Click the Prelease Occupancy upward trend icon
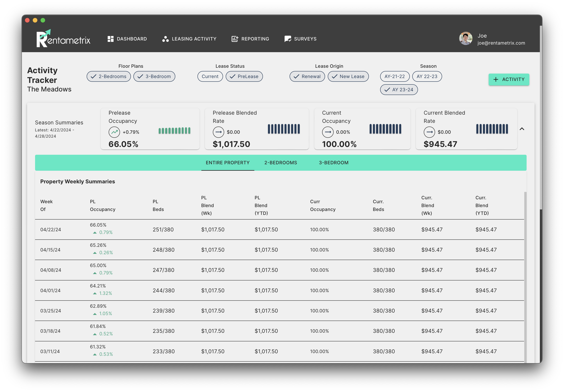 coord(114,132)
